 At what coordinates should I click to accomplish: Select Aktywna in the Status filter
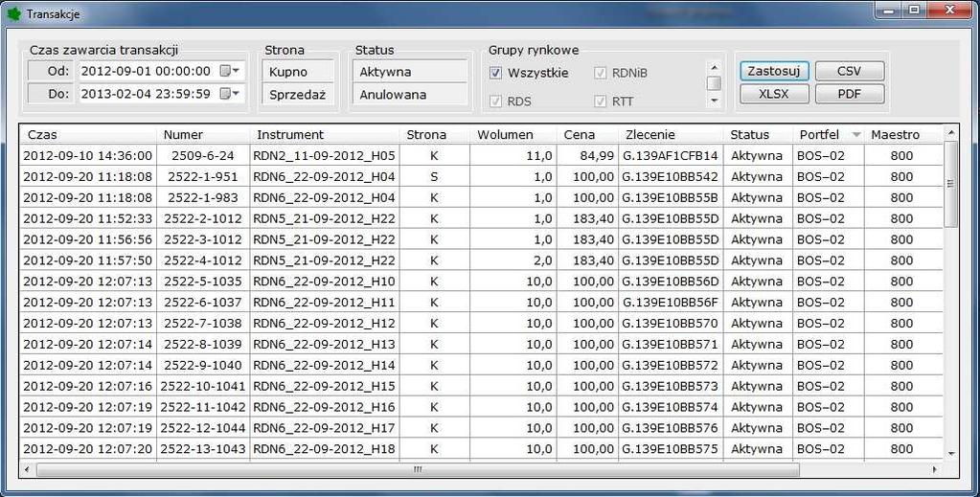(x=410, y=72)
